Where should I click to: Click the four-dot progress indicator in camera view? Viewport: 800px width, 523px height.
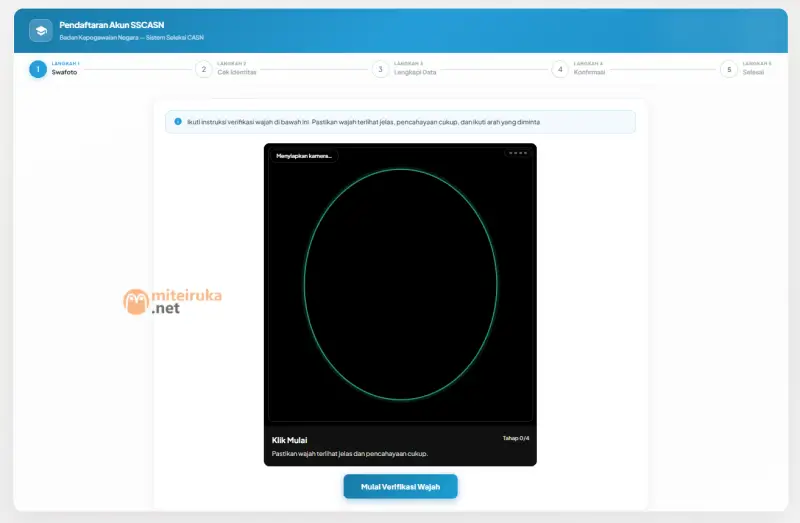[x=518, y=153]
